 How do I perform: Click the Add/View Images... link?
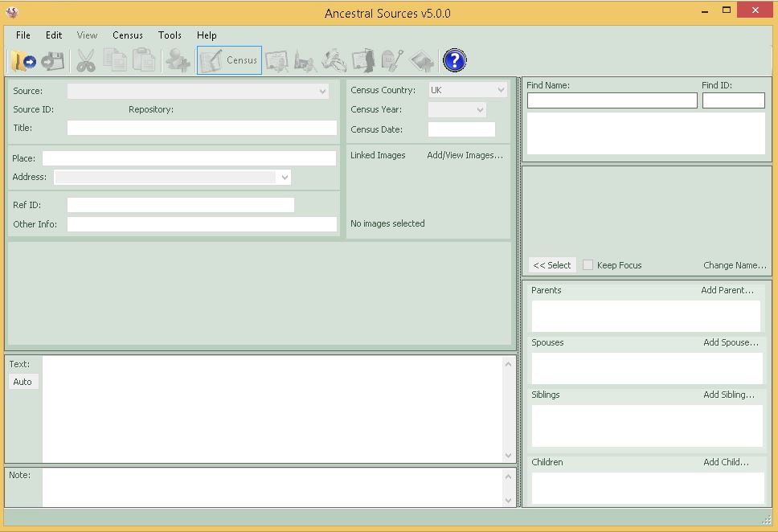point(465,155)
